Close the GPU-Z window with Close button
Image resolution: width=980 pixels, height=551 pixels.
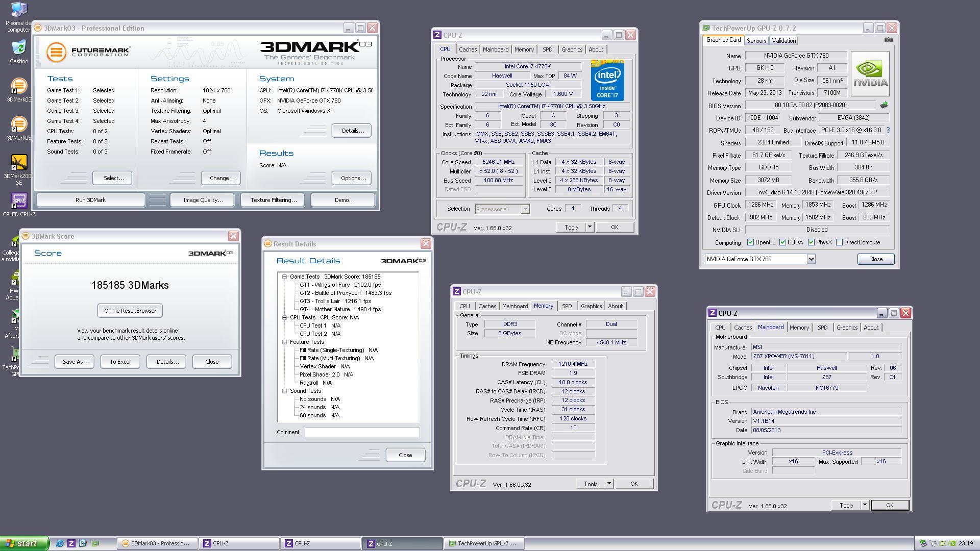coord(876,259)
